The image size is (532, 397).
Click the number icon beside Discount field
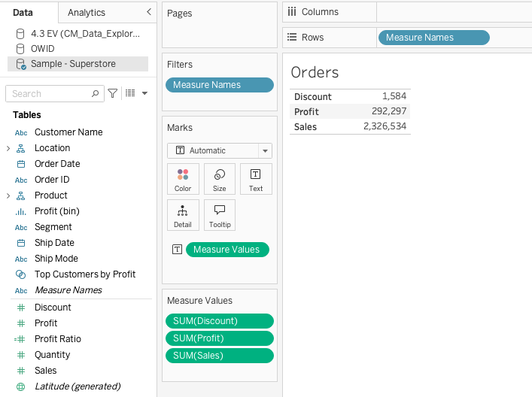point(21,308)
